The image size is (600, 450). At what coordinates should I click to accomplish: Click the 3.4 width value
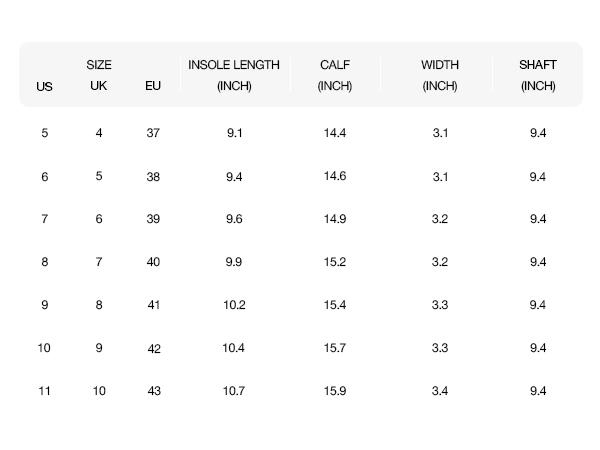440,391
